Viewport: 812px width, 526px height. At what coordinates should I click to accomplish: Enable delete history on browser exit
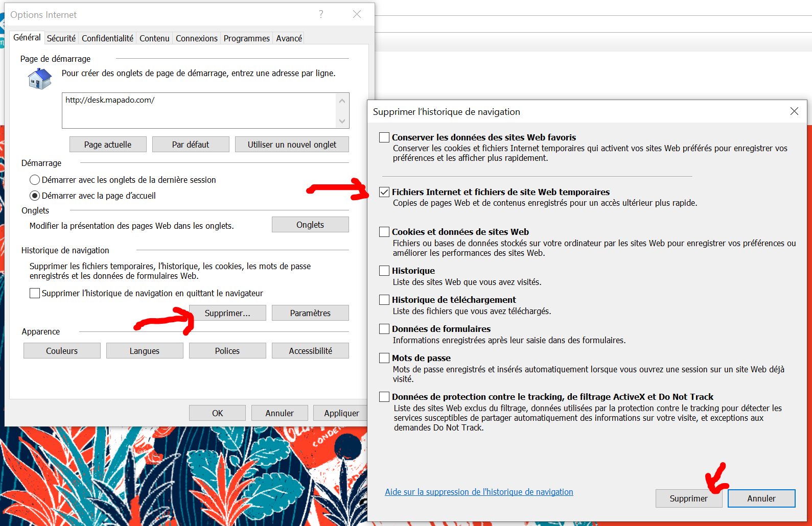tap(35, 293)
